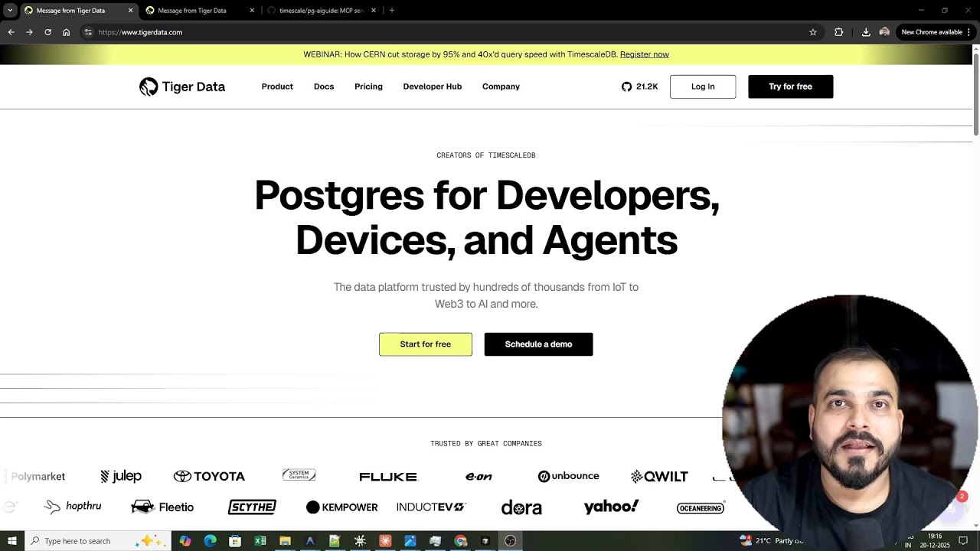Open the Pricing page
This screenshot has height=551, width=980.
368,86
